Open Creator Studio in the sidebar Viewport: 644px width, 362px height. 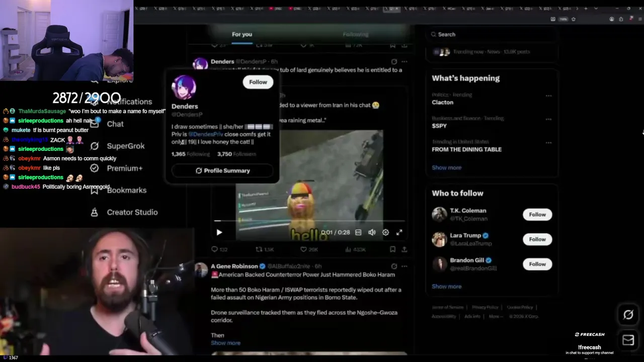[x=124, y=212]
